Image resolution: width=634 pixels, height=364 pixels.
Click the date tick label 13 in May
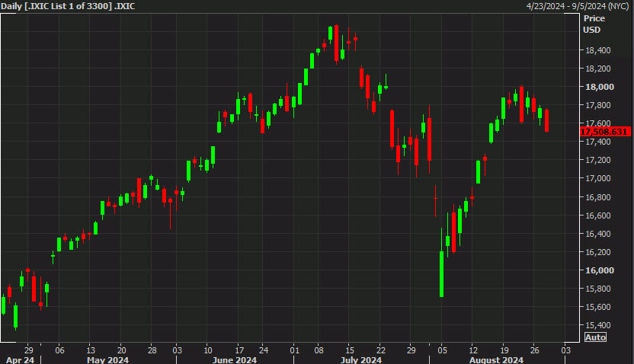point(91,350)
